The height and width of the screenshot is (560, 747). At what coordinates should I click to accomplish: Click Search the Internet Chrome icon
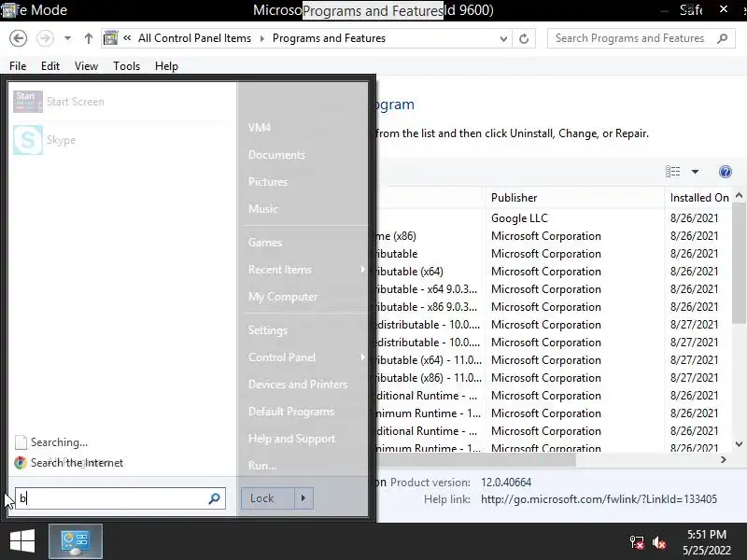pos(20,462)
